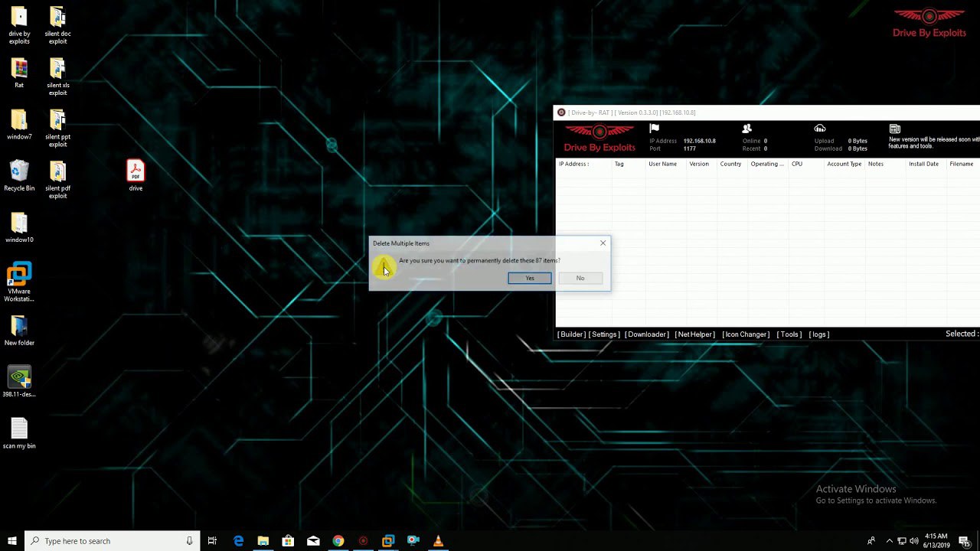
Task: Sort by the CPU column header
Action: tap(806, 164)
